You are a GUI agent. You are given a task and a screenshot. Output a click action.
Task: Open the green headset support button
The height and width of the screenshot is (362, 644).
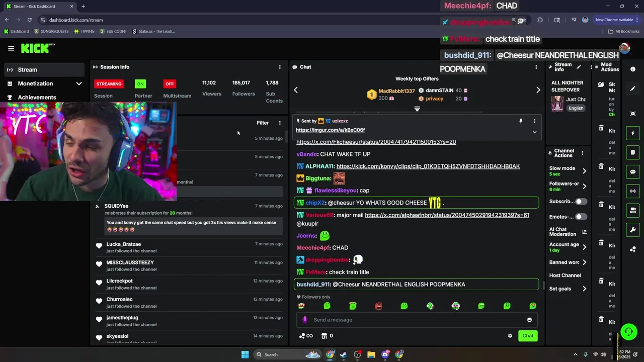click(628, 331)
